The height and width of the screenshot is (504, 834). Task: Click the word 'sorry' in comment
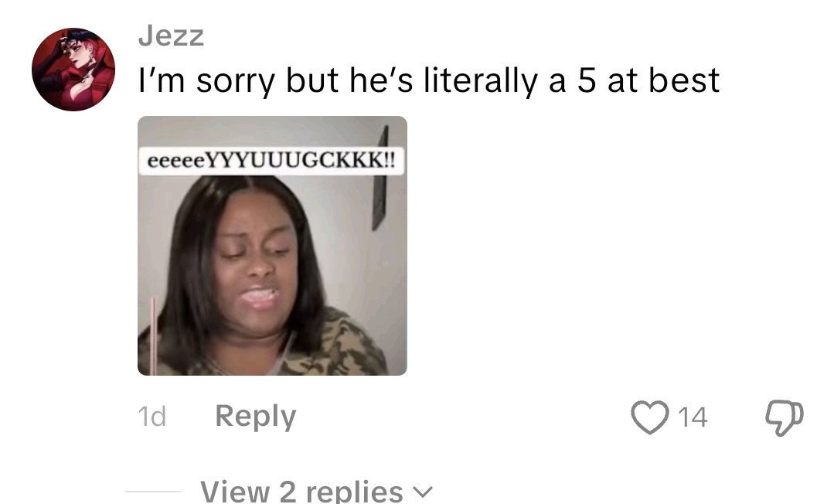point(236,83)
